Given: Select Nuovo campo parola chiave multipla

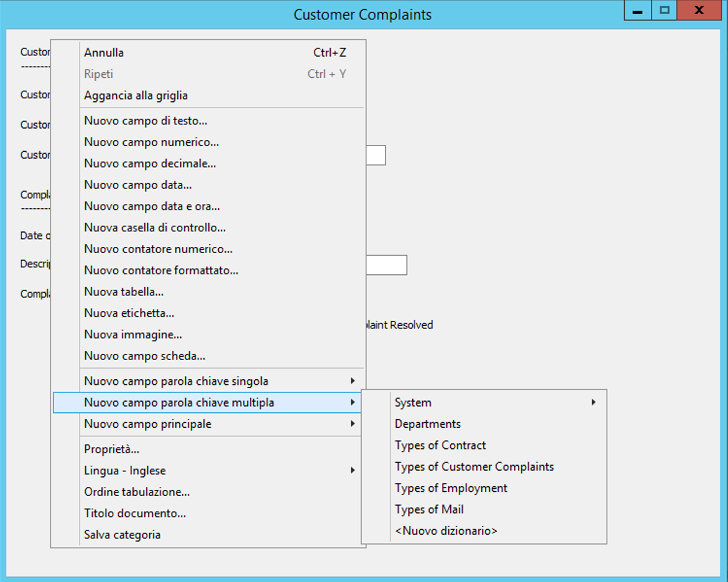Looking at the screenshot, I should [208, 403].
